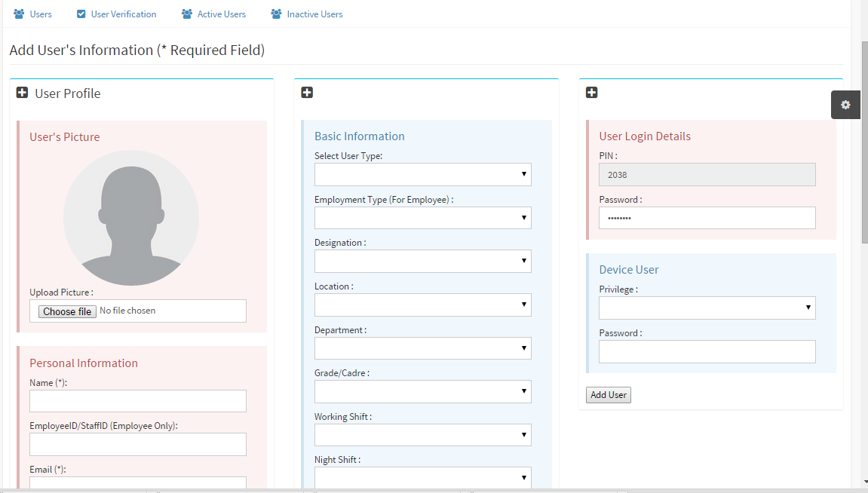
Task: Click plus icon above User Login Details
Action: (592, 93)
